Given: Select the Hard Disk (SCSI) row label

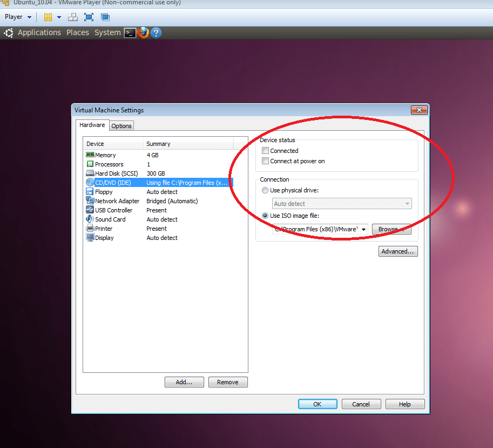Looking at the screenshot, I should (x=116, y=173).
